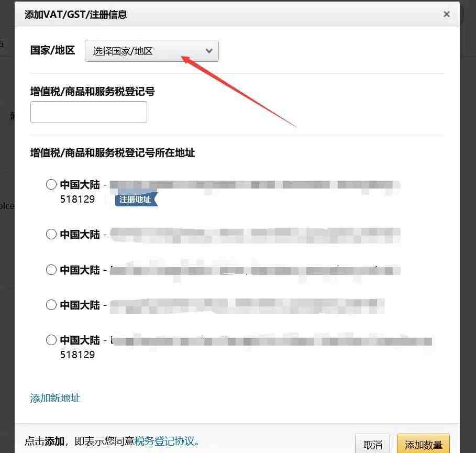Click the 取消 button
The image size is (476, 453).
click(372, 445)
